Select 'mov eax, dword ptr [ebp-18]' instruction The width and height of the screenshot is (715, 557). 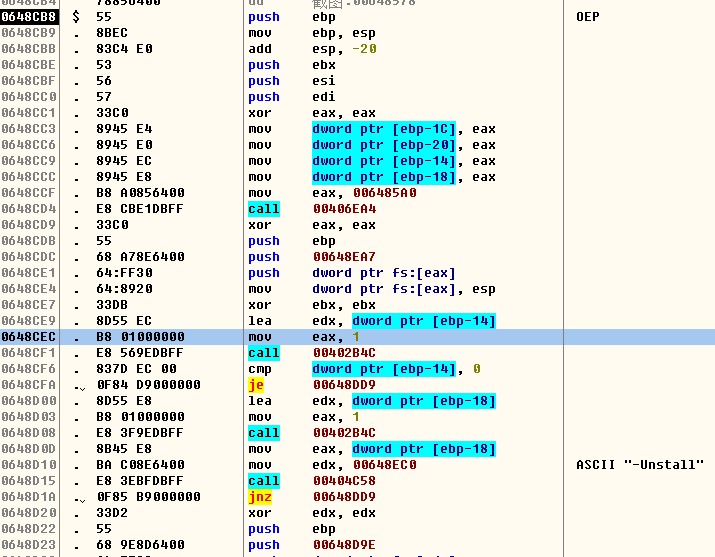click(x=372, y=449)
